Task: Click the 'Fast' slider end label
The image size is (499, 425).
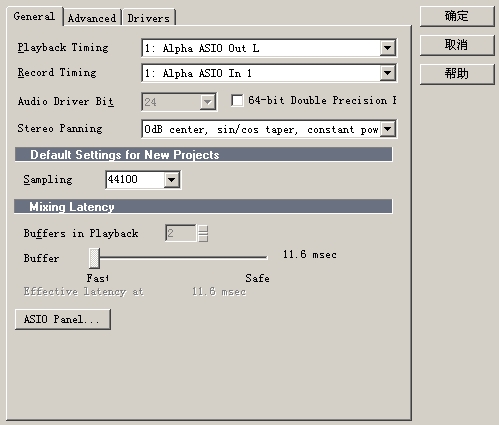Action: tap(98, 278)
